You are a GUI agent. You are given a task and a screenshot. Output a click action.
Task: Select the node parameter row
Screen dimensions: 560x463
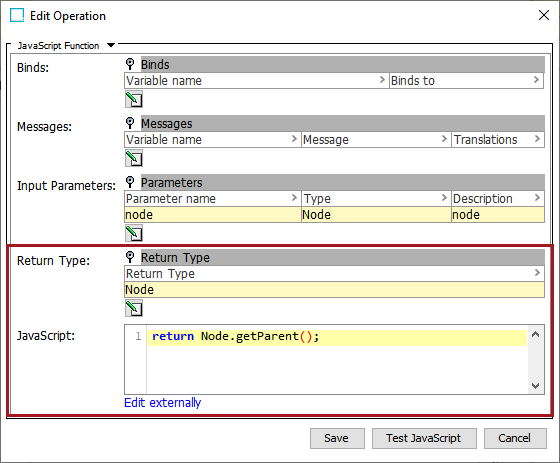pyautogui.click(x=334, y=215)
